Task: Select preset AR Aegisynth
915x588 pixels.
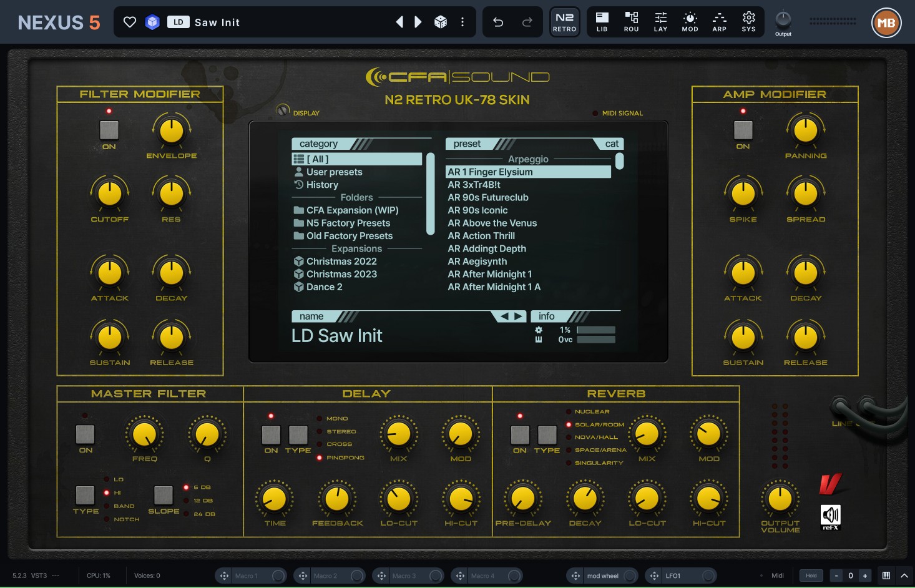Action: click(528, 262)
